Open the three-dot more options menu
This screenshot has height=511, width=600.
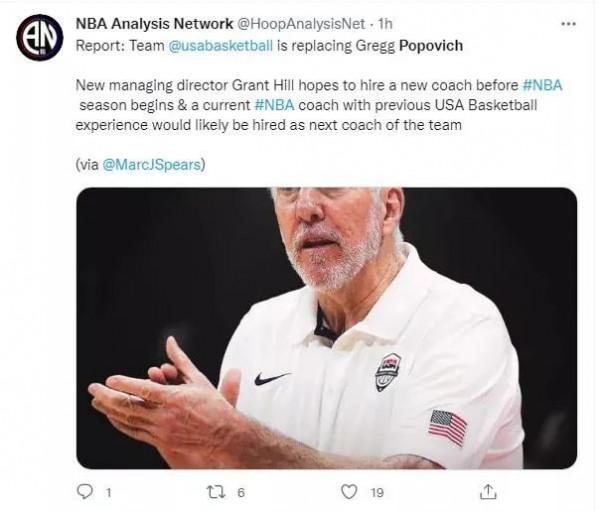(568, 24)
